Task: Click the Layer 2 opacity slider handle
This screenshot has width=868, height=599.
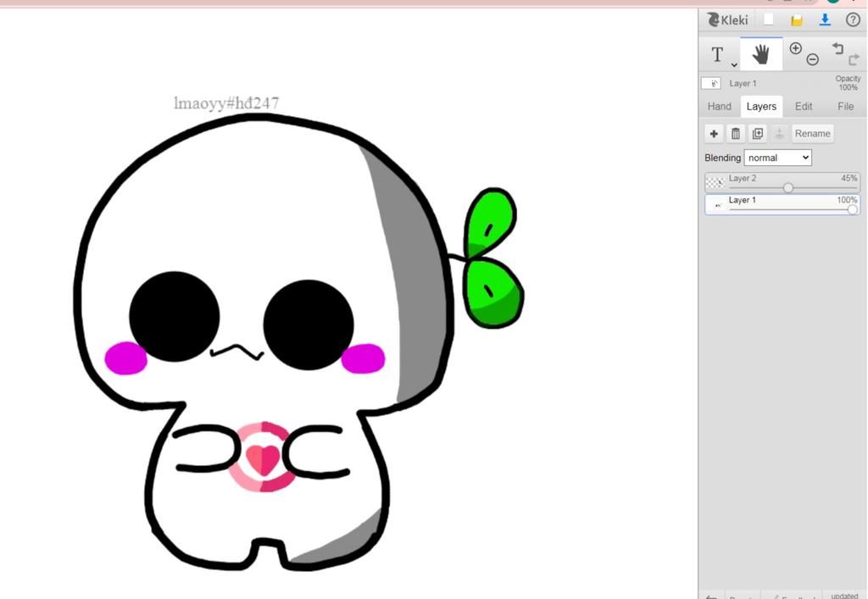Action: (788, 188)
